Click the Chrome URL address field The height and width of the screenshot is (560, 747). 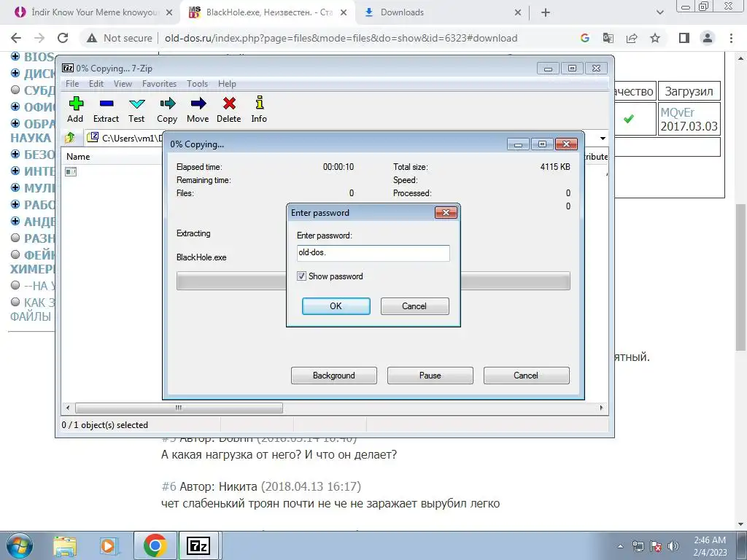coord(341,38)
